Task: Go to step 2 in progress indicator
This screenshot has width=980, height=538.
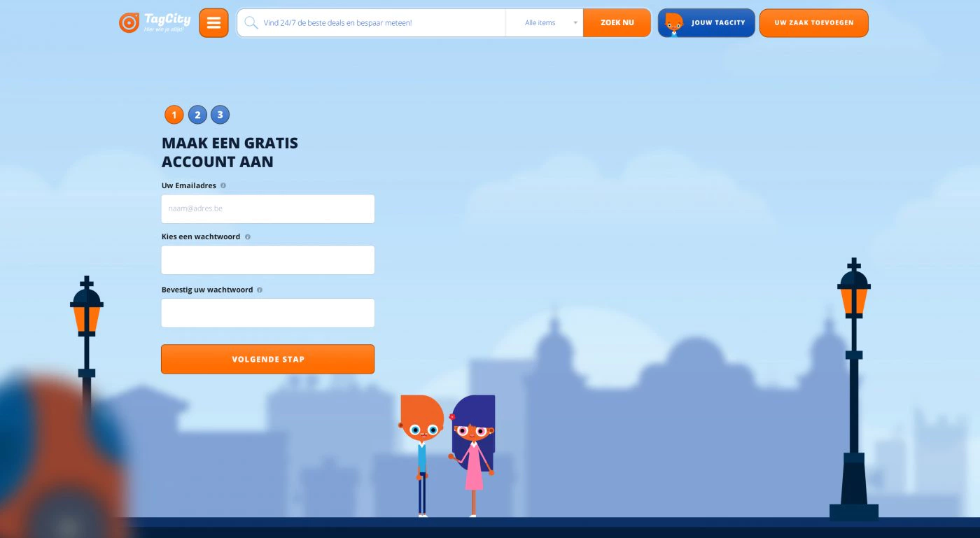Action: coord(197,115)
